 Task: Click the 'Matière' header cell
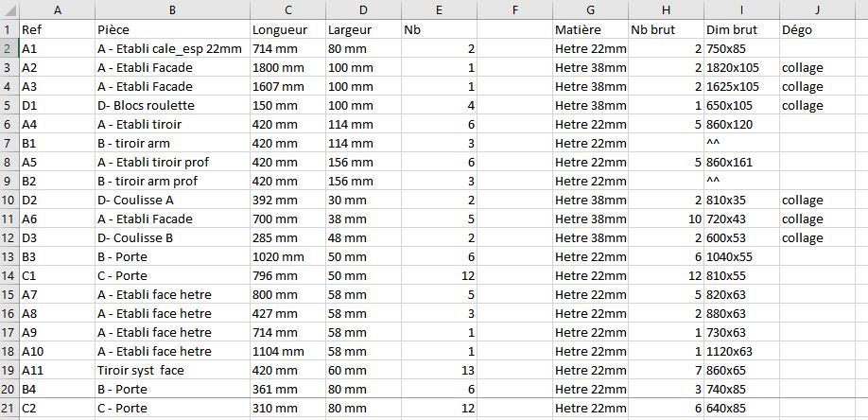[x=589, y=29]
